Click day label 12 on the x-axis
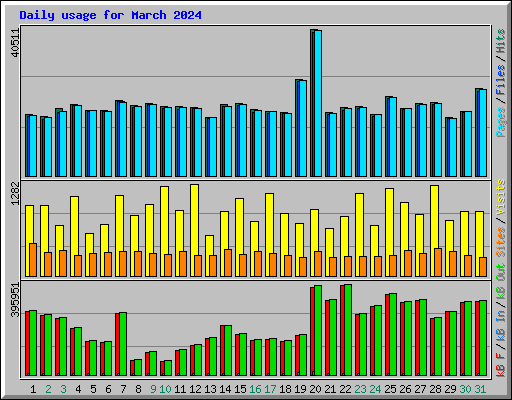 click(195, 389)
